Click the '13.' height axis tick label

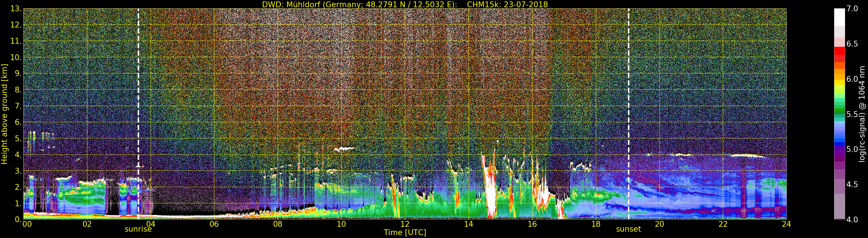[16, 9]
